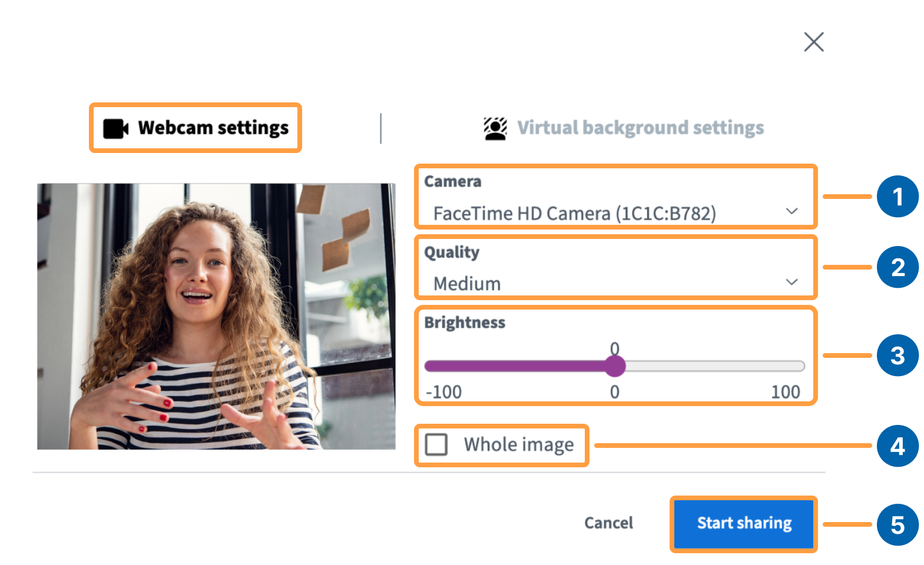Open the Quality dropdown set to Medium
The height and width of the screenshot is (565, 924).
tap(615, 283)
